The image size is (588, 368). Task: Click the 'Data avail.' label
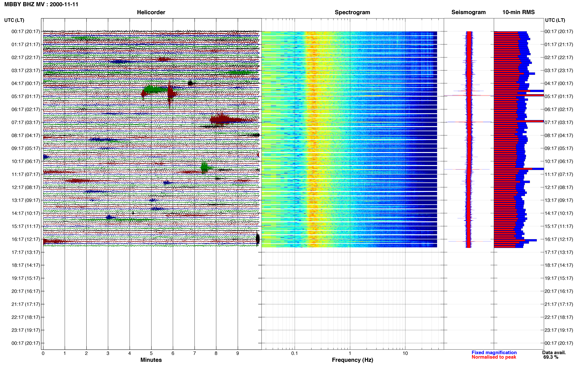[554, 352]
